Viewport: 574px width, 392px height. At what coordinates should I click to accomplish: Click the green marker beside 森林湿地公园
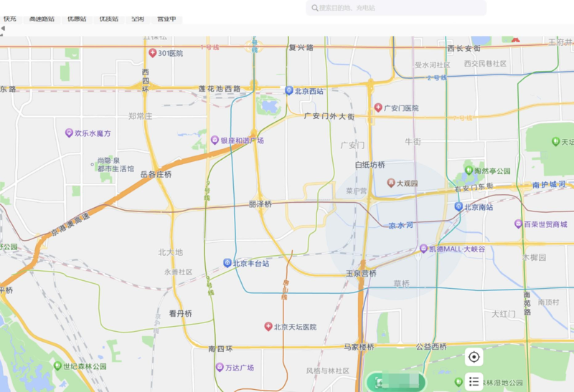pyautogui.click(x=458, y=382)
